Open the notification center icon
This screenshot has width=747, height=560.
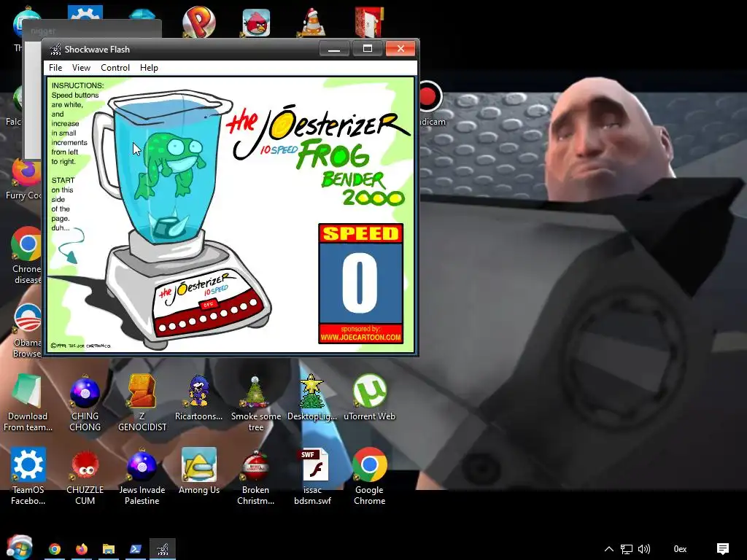(723, 549)
